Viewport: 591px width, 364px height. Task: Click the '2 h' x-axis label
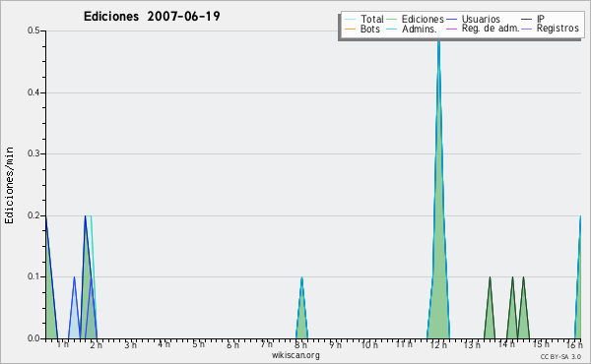click(97, 344)
